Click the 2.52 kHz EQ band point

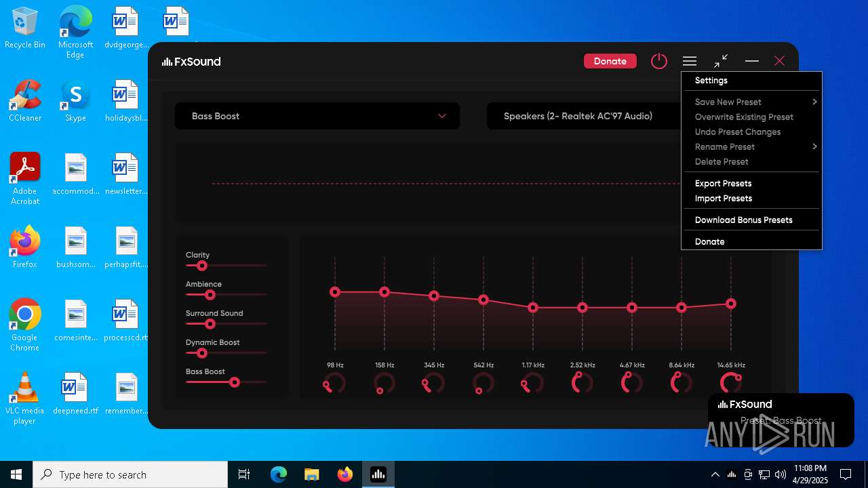click(583, 308)
